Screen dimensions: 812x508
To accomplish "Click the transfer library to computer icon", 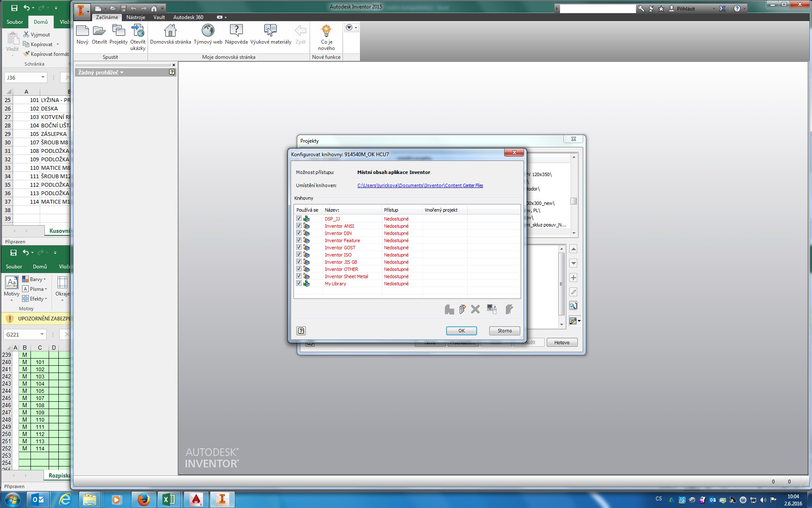I will pyautogui.click(x=492, y=309).
